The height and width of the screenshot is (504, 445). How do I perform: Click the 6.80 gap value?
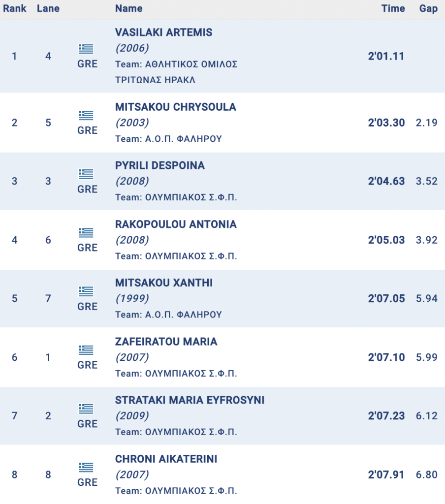426,475
